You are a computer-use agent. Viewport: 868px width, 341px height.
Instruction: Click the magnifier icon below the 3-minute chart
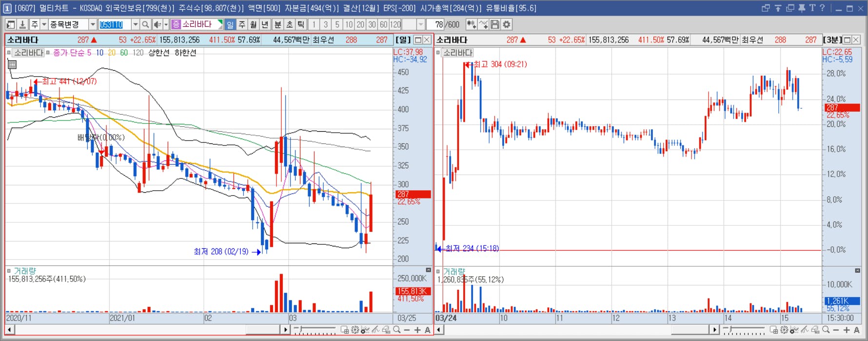826,330
